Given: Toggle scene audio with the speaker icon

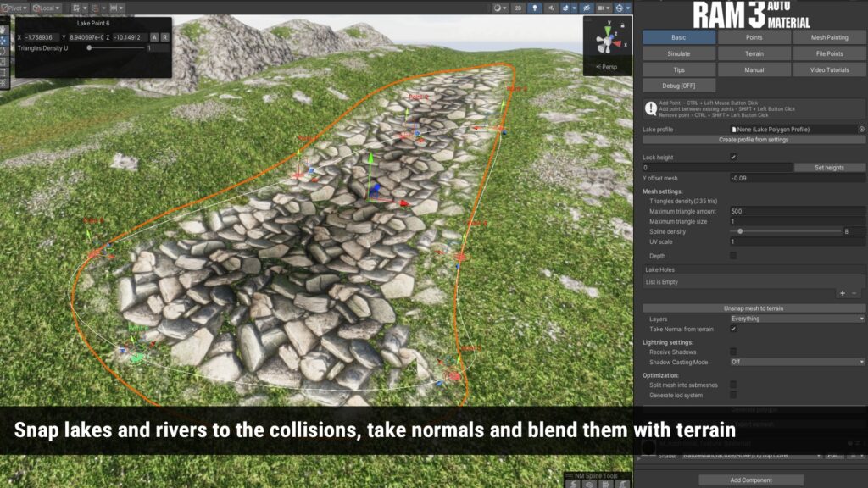Looking at the screenshot, I should pyautogui.click(x=553, y=8).
